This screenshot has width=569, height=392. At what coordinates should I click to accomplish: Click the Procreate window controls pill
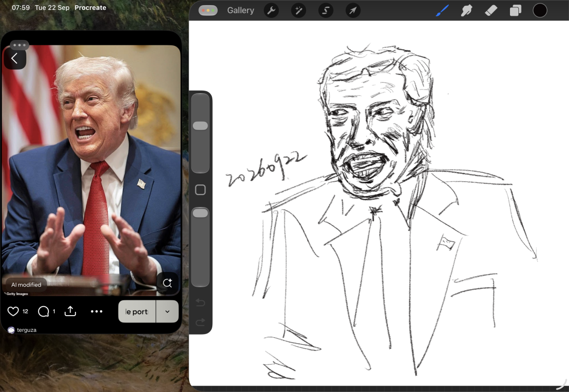[x=208, y=11]
